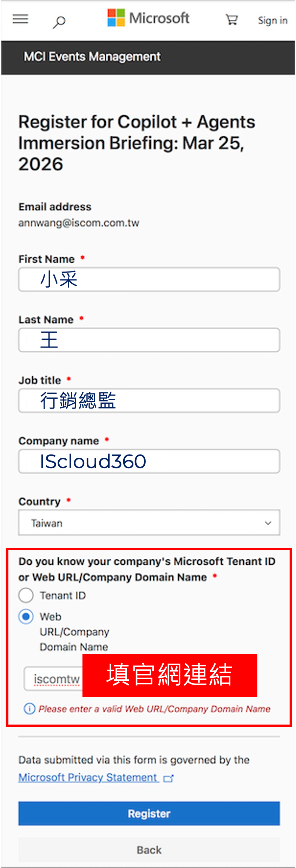Viewport: 296px width, 868px height.
Task: Click the domain name field containing iscomtw
Action: click(54, 679)
